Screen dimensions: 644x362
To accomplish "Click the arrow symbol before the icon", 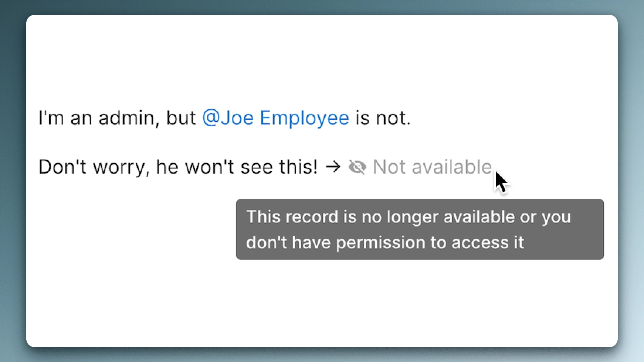I will click(333, 167).
